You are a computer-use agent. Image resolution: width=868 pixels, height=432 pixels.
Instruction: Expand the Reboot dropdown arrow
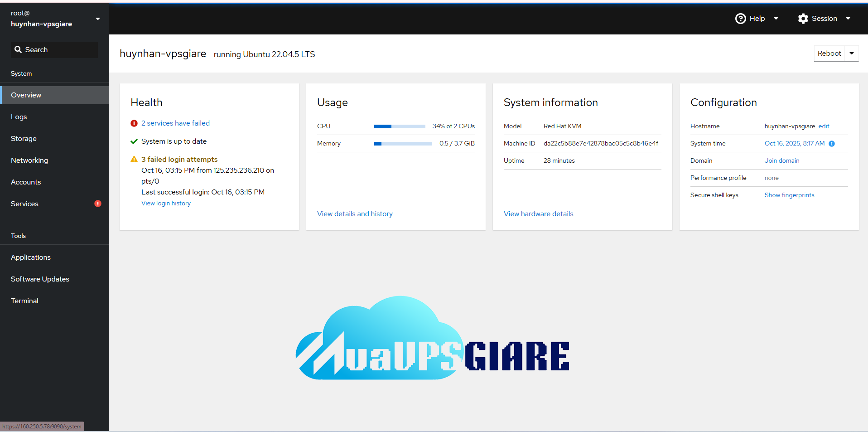[x=852, y=53]
